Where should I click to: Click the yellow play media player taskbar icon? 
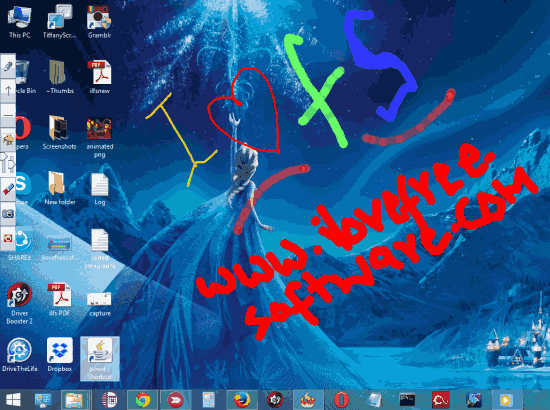coord(506,400)
